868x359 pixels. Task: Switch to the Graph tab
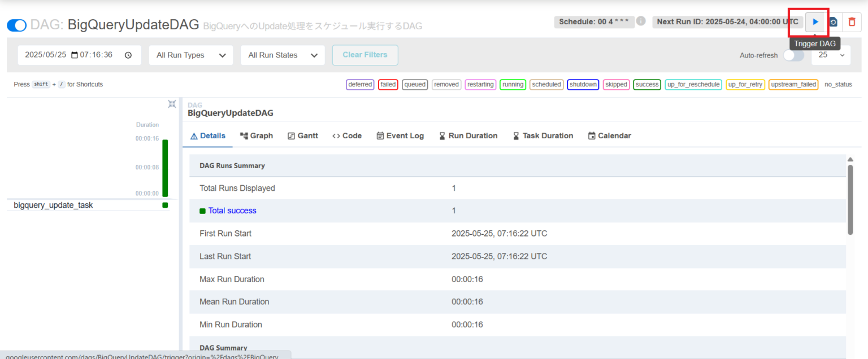(x=257, y=135)
